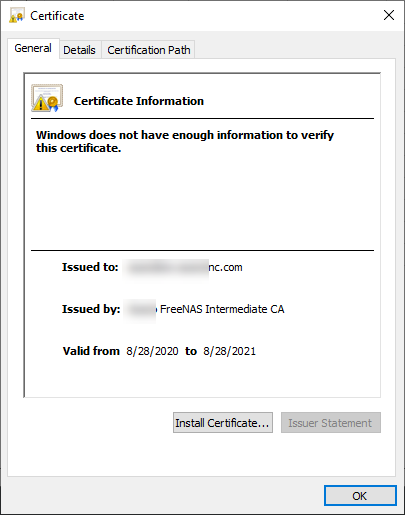The image size is (405, 515).
Task: Click the FreeNAS Intermediate CA issuer text
Action: 222,309
